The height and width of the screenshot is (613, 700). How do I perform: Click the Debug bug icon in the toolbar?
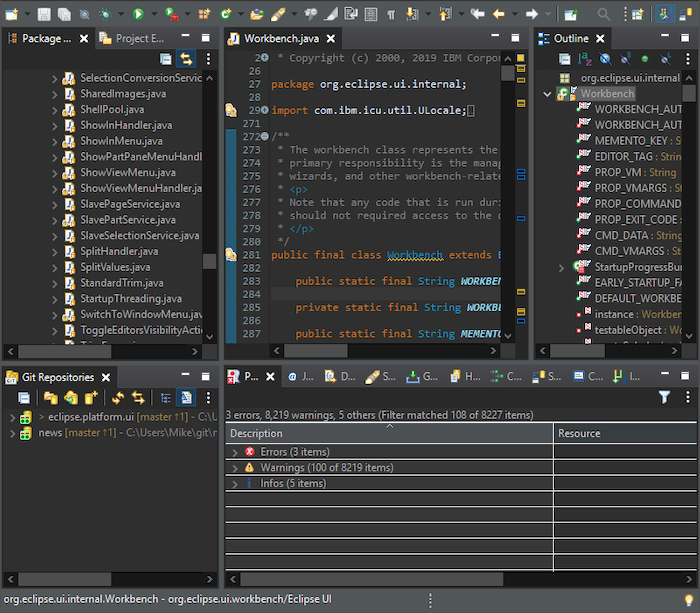click(106, 14)
